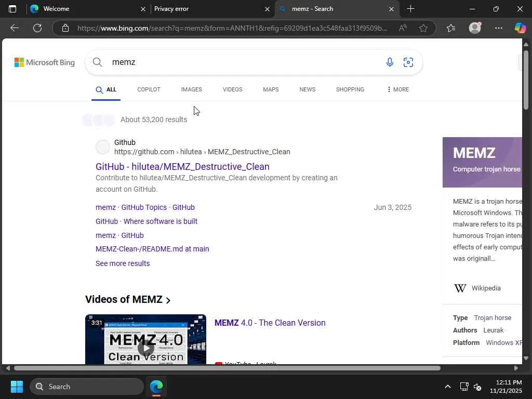Screen dimensions: 532x399
Task: Click the 'Jun 3, 2025' date text
Action: tap(393, 207)
